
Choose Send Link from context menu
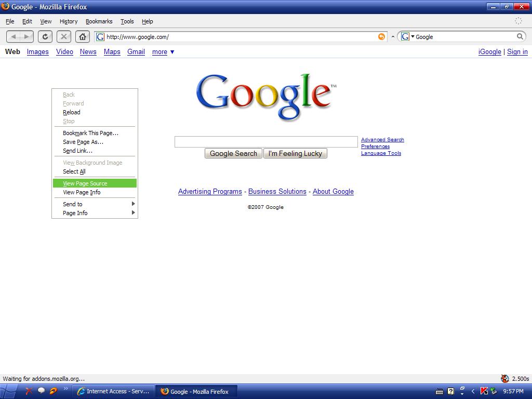pos(95,151)
